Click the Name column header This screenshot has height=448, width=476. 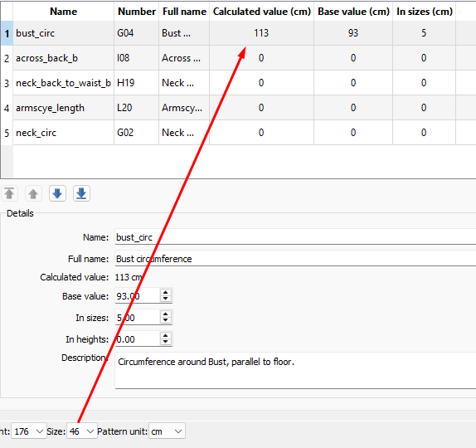[x=64, y=12]
